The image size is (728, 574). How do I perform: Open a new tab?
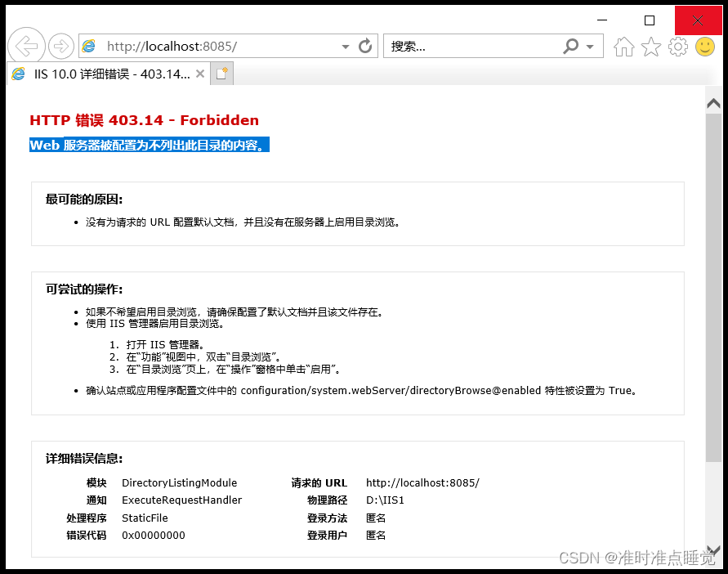click(x=222, y=74)
